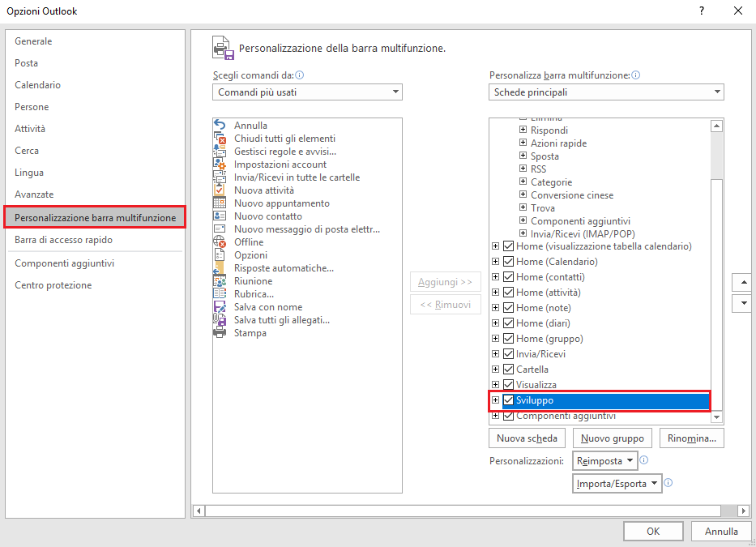The height and width of the screenshot is (547, 756).
Task: Click the Nuova scheda button
Action: pyautogui.click(x=527, y=438)
